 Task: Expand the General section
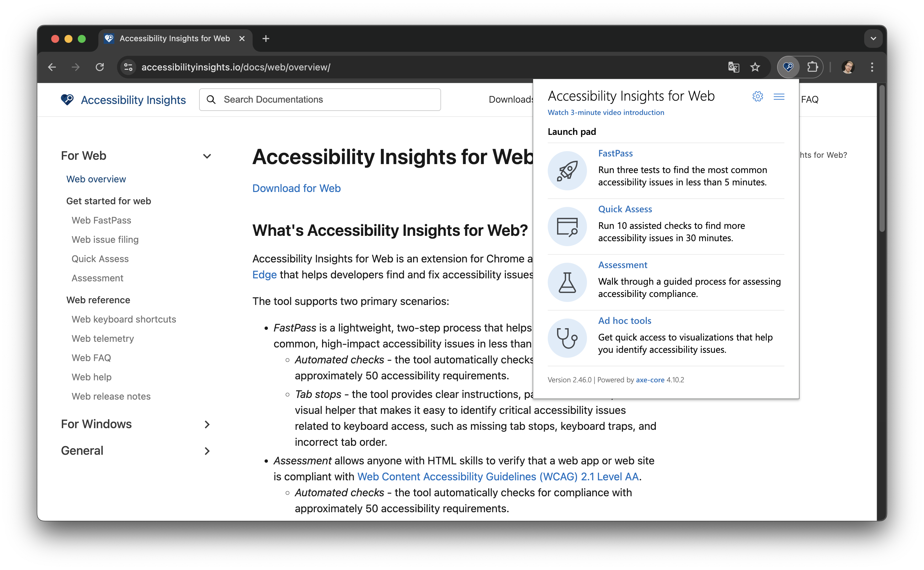tap(207, 451)
